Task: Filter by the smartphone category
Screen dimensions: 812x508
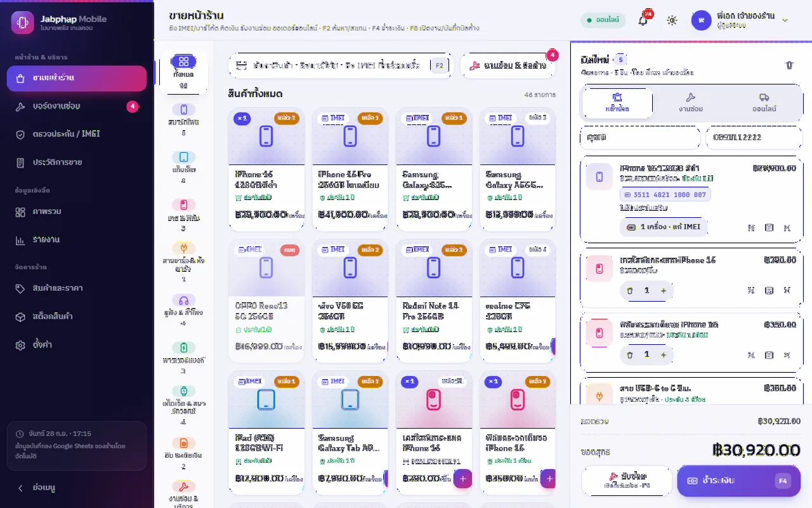Action: (183, 119)
